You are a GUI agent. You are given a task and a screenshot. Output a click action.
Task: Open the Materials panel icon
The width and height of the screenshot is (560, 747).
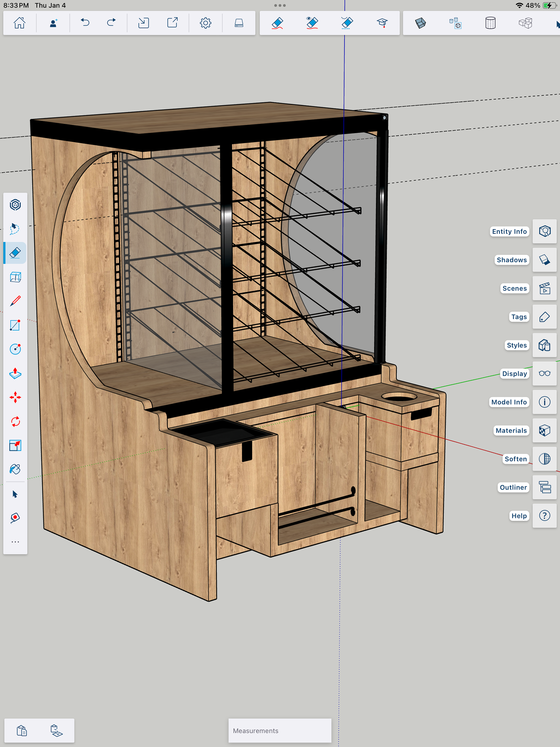coord(545,430)
